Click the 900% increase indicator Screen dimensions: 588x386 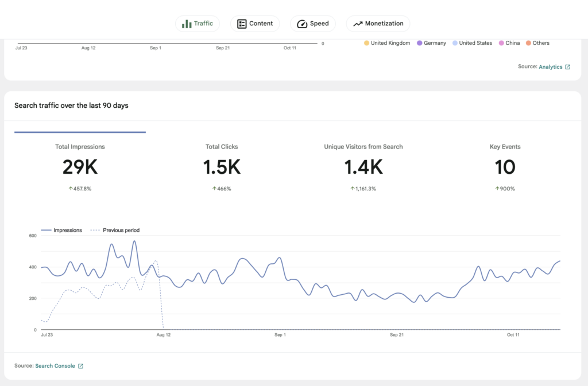(x=505, y=189)
